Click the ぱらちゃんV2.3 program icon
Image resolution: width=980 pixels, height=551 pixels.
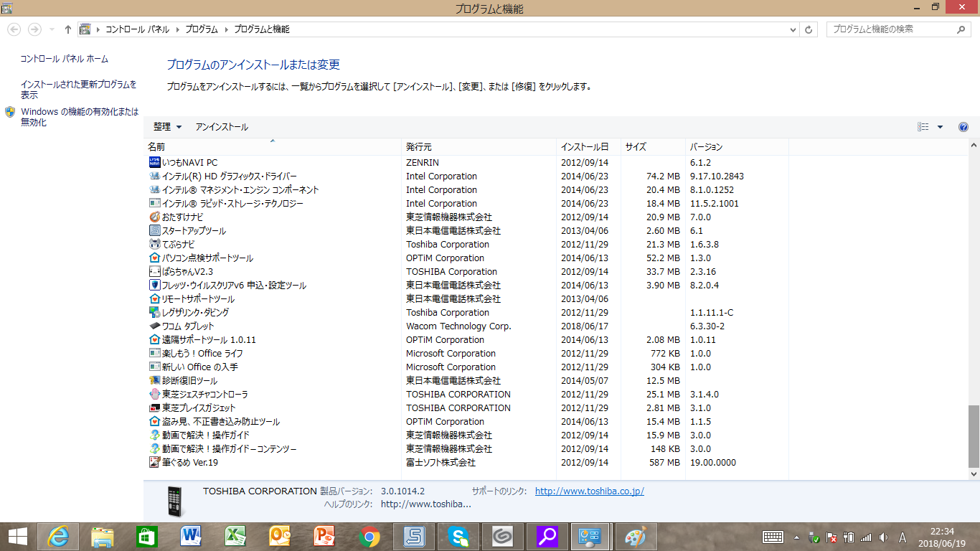coord(154,271)
